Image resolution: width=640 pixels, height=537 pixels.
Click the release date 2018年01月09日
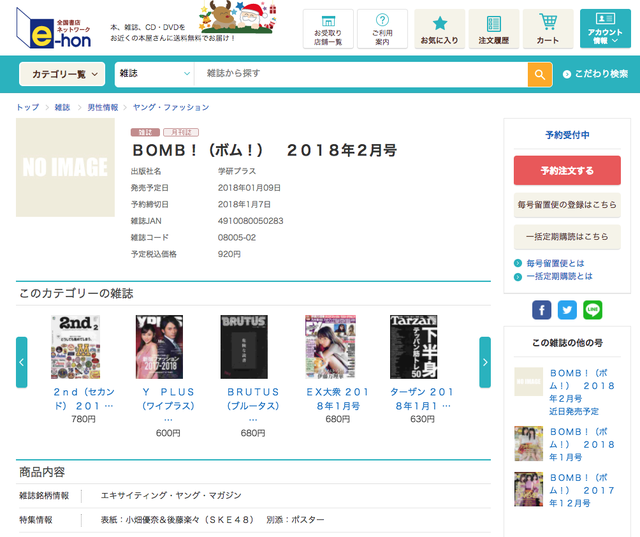click(249, 188)
